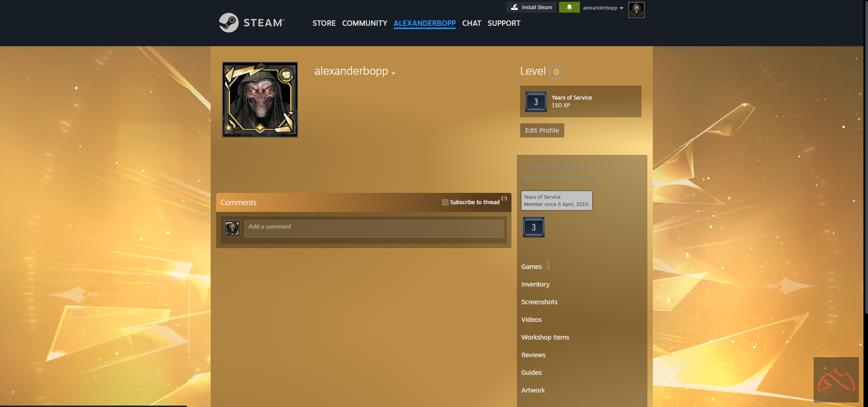Click the Install Steam button

(x=531, y=7)
